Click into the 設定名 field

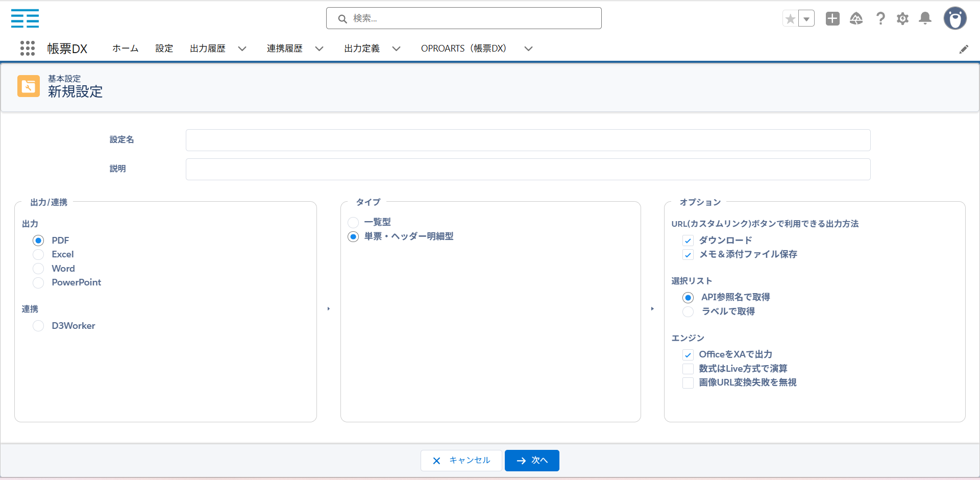(528, 140)
